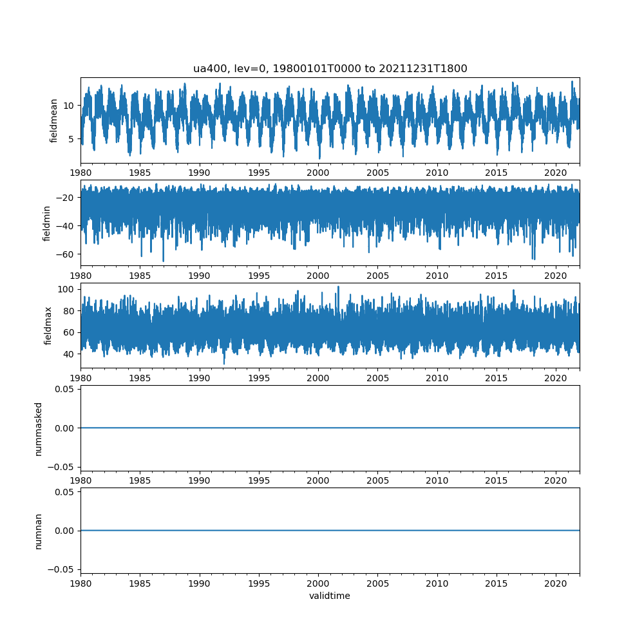The height and width of the screenshot is (644, 644).
Task: Click the 'fieldmean' y-axis label
Action: (x=54, y=120)
